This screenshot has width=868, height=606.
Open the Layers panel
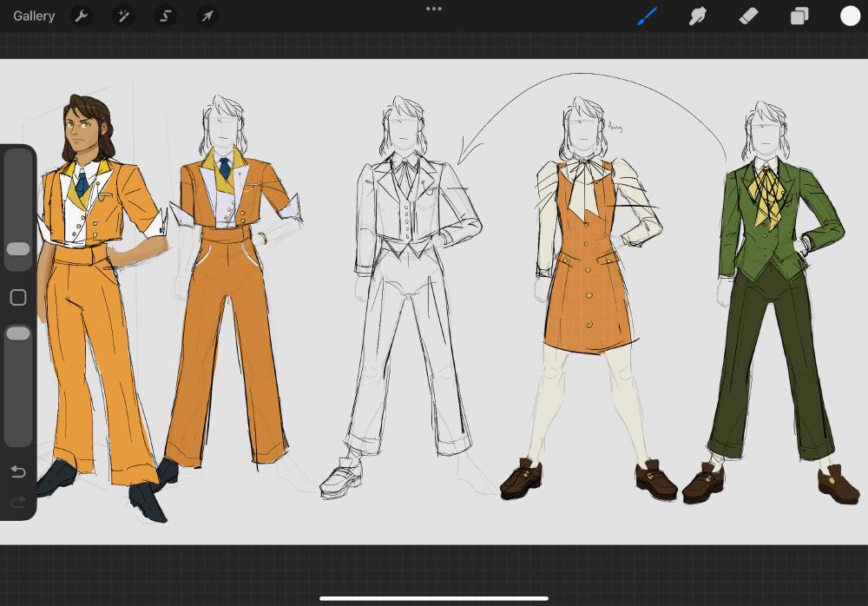click(799, 16)
